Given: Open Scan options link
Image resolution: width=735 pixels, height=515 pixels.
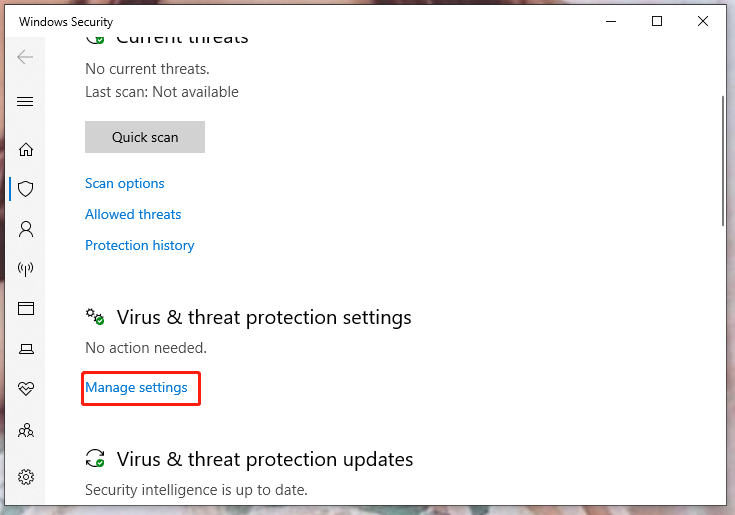Looking at the screenshot, I should (x=125, y=183).
